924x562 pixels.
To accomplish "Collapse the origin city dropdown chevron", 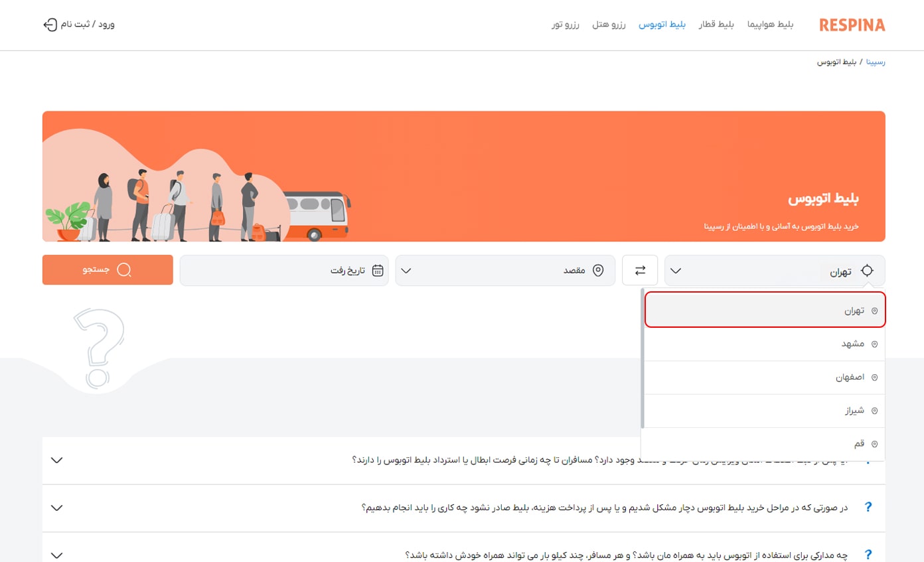I will click(x=676, y=271).
